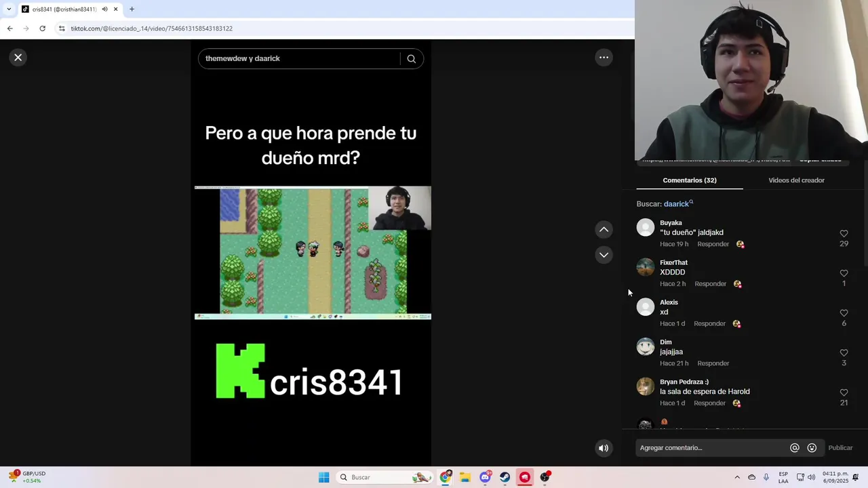Mute the video with the speaker button
This screenshot has height=488, width=868.
pyautogui.click(x=604, y=448)
